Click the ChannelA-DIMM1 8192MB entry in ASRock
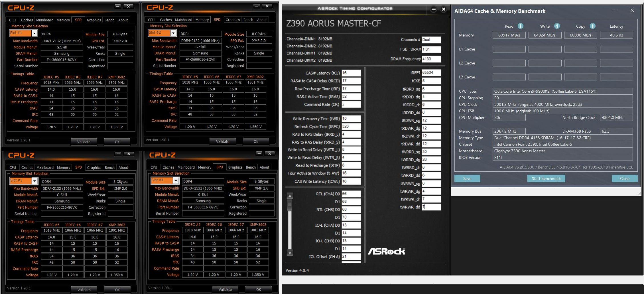 [x=309, y=39]
